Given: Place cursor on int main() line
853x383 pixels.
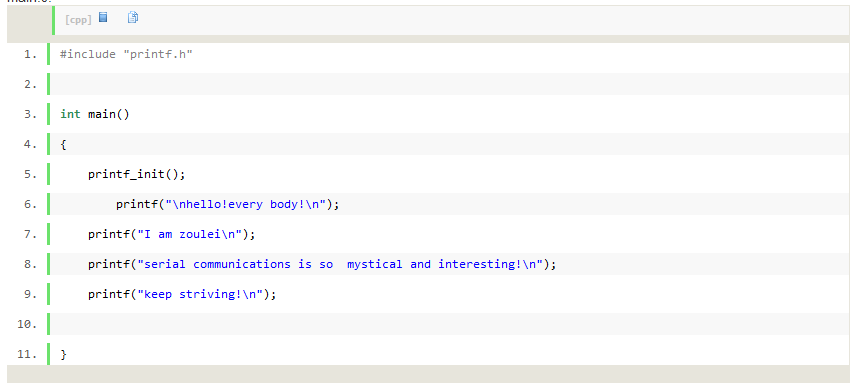Looking at the screenshot, I should (95, 114).
